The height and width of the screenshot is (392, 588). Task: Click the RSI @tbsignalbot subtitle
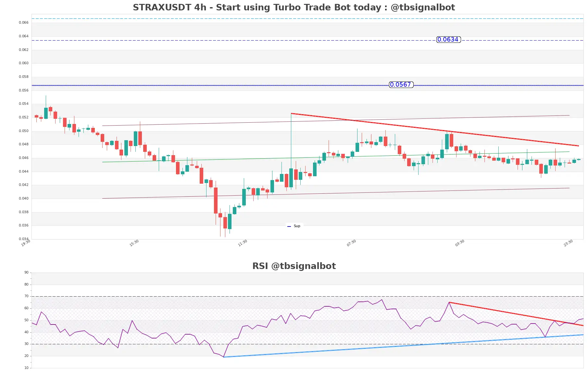click(294, 266)
